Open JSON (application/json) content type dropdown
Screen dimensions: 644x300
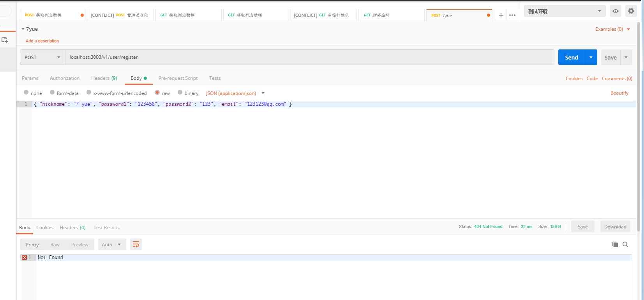click(x=235, y=93)
